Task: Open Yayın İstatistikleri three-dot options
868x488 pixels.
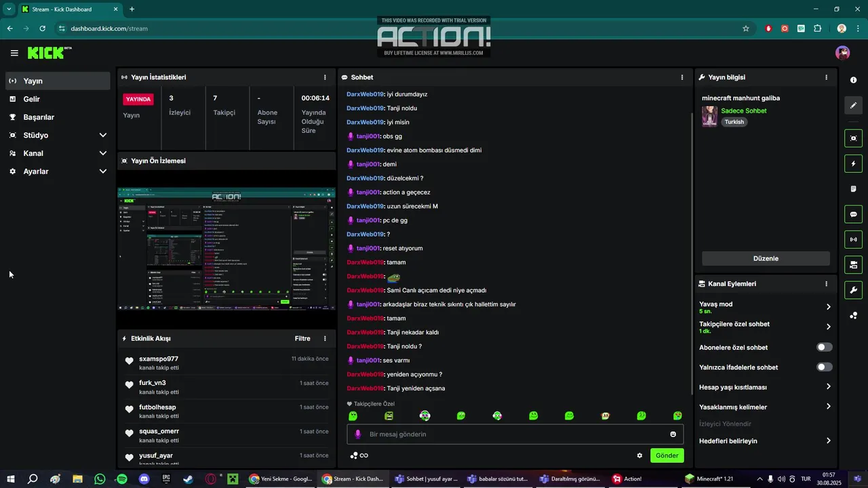Action: pyautogui.click(x=325, y=77)
